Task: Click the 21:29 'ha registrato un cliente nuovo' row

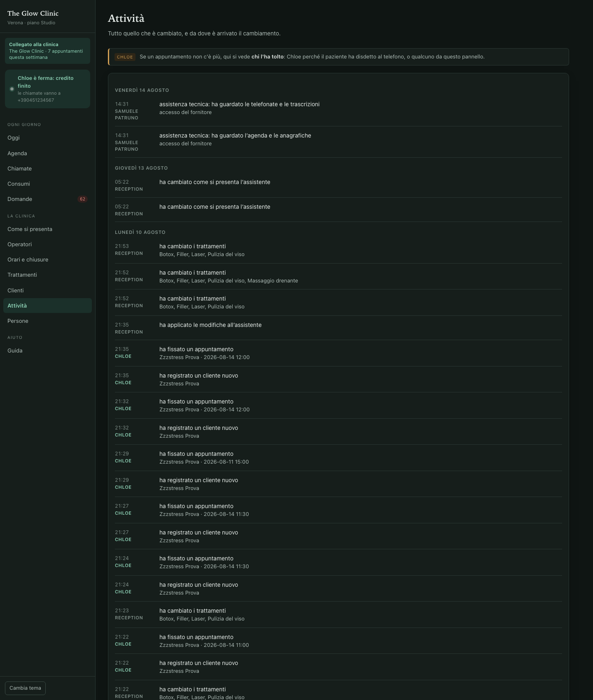Action: point(338,484)
